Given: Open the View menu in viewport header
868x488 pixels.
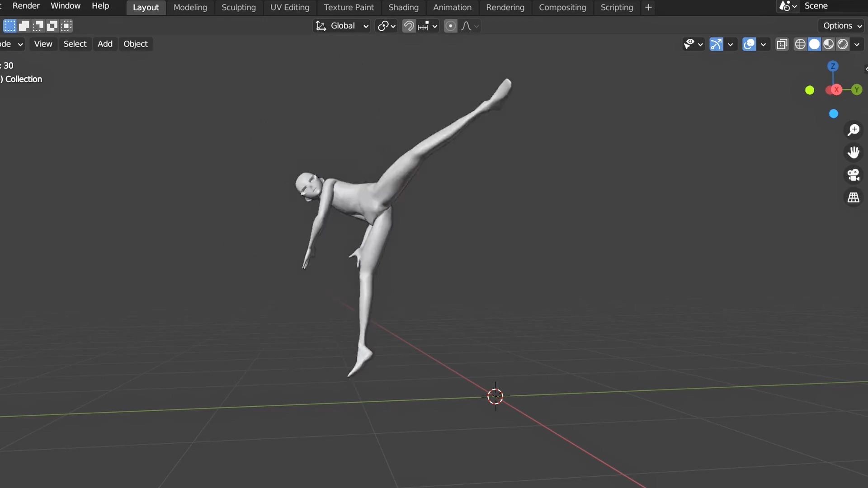Looking at the screenshot, I should tap(43, 44).
